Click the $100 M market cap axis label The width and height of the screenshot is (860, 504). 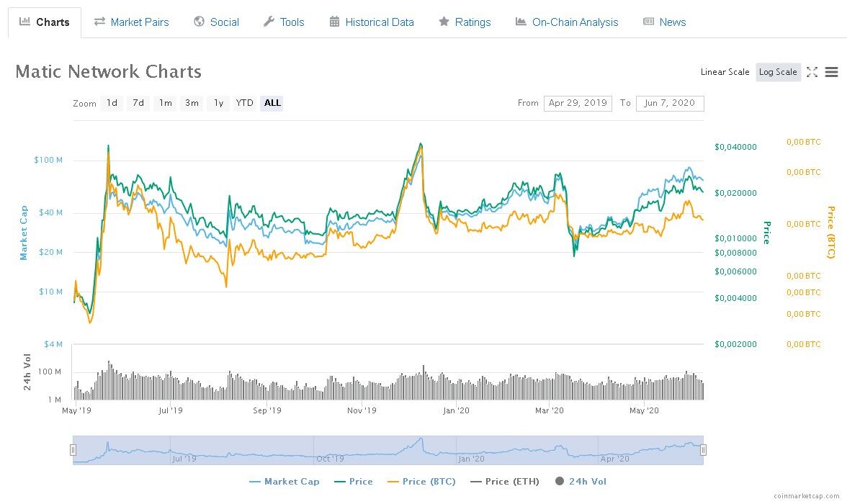(48, 160)
